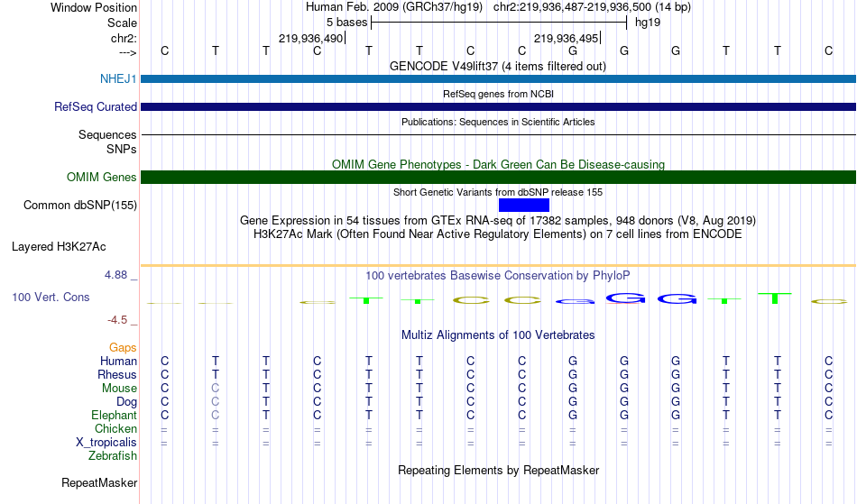
Task: Click the blue dbSNP variant block
Action: (523, 206)
